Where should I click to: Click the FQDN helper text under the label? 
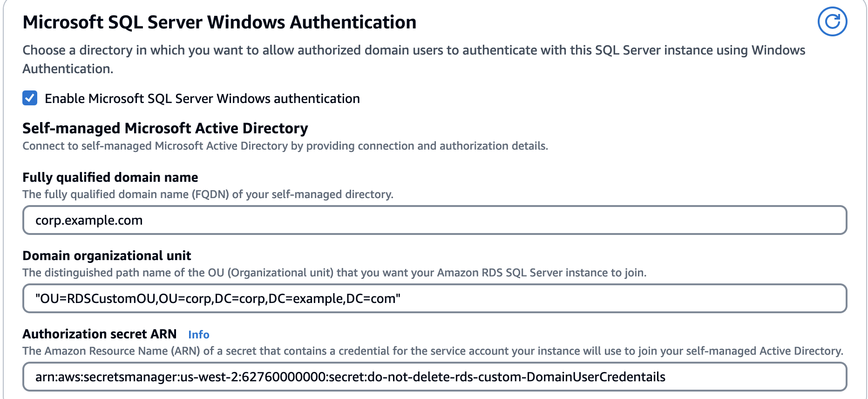(208, 194)
